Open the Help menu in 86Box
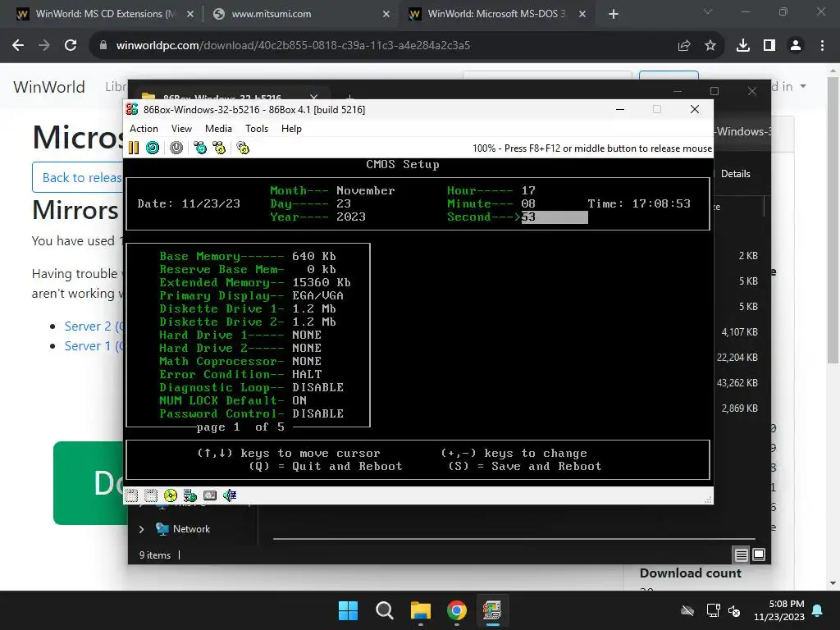This screenshot has height=630, width=840. point(291,129)
